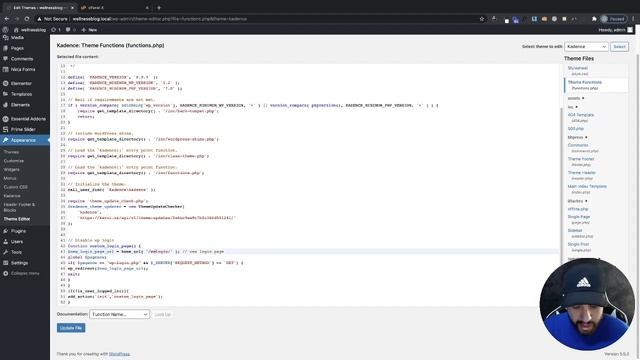Click the Select theme button
640x360 pixels.
click(619, 47)
